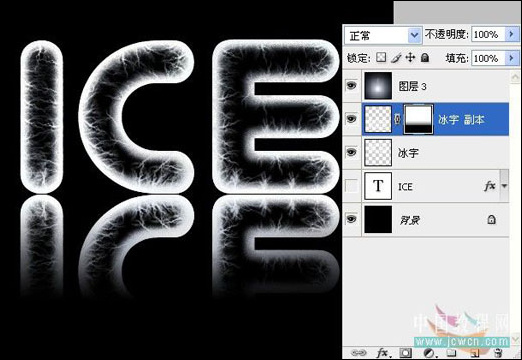Image resolution: width=522 pixels, height=360 pixels.
Task: Open the 不透明度 opacity slider arrow
Action: (511, 34)
